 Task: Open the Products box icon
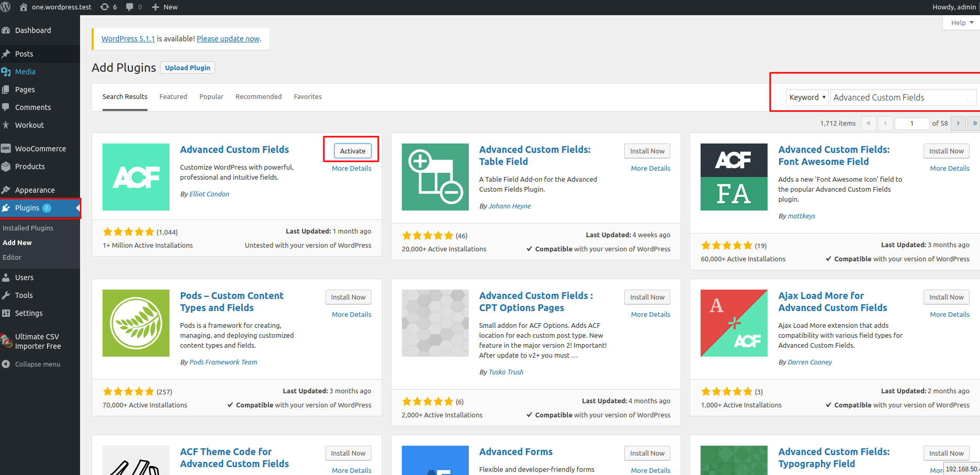click(x=6, y=167)
